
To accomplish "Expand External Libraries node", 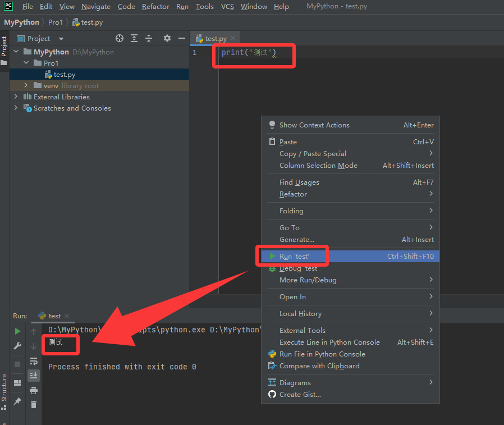I will [16, 97].
